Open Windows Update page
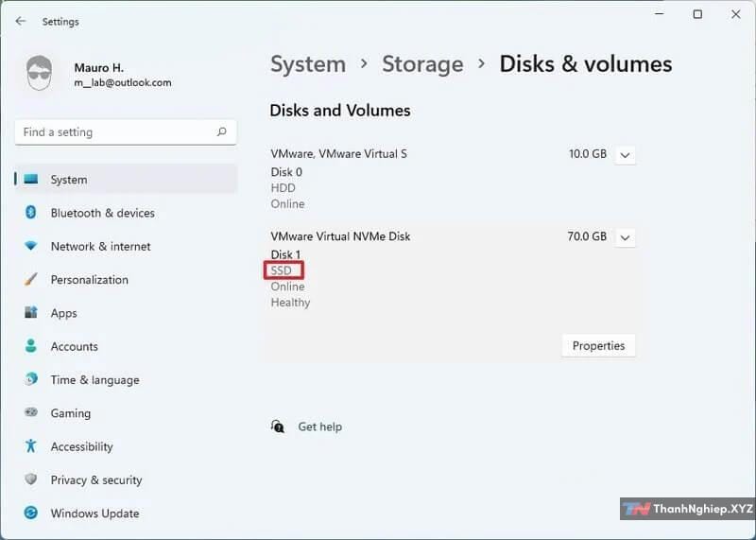 tap(126, 513)
